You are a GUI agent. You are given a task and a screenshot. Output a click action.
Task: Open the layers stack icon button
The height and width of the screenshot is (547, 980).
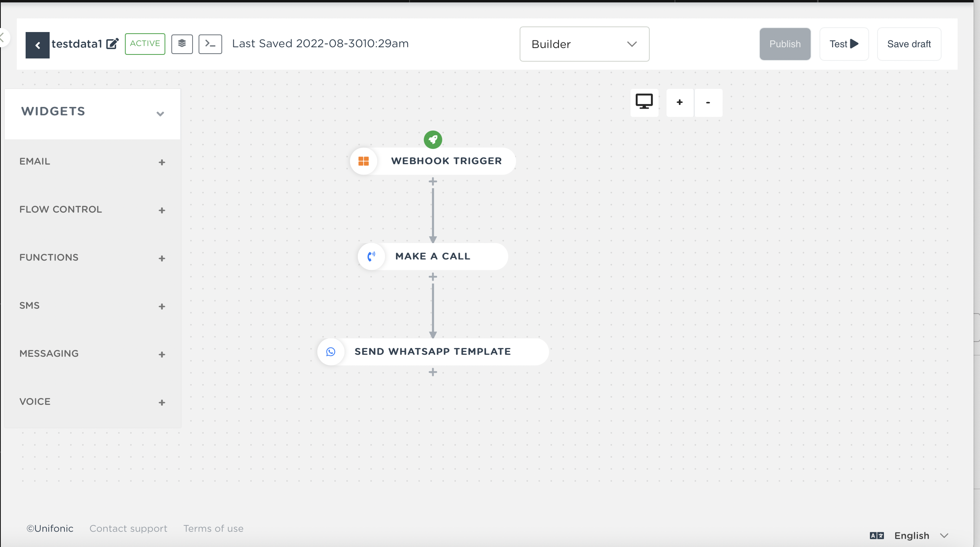coord(182,44)
